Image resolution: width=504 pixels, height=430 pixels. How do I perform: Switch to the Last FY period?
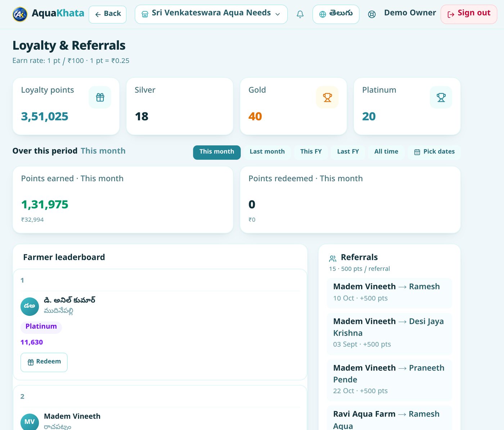(348, 152)
